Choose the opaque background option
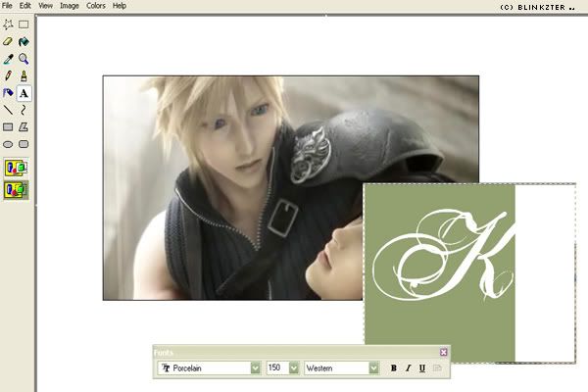Screen dimensions: 588x392 tap(16, 168)
